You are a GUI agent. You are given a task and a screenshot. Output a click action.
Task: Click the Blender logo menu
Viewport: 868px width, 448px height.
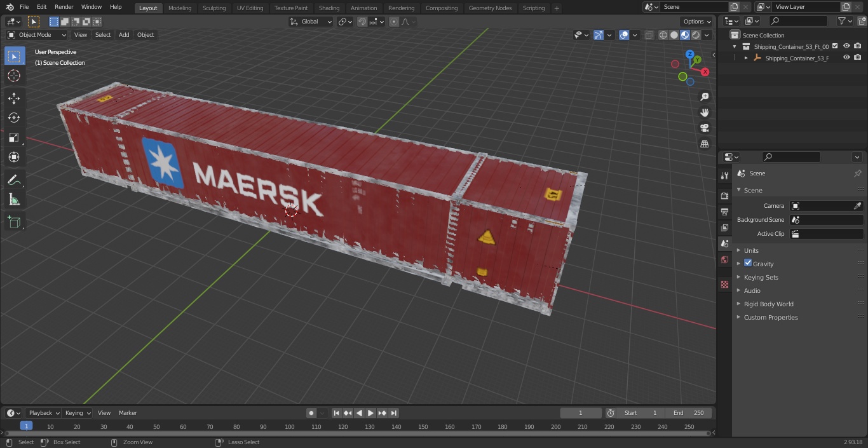(10, 7)
